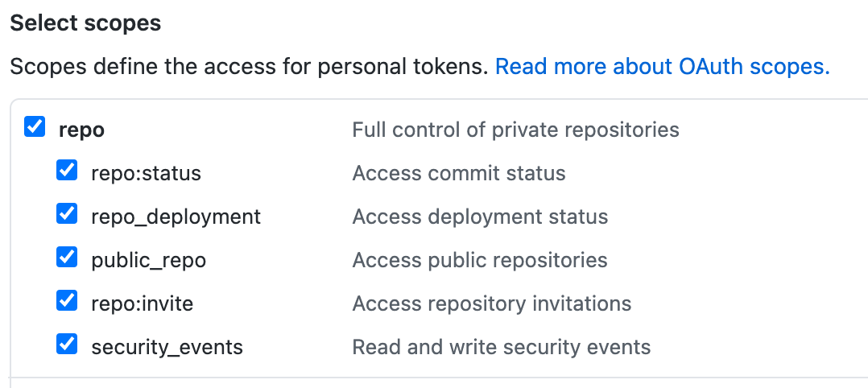Click the Read and write security events description
Image resolution: width=868 pixels, height=388 pixels.
tap(502, 347)
